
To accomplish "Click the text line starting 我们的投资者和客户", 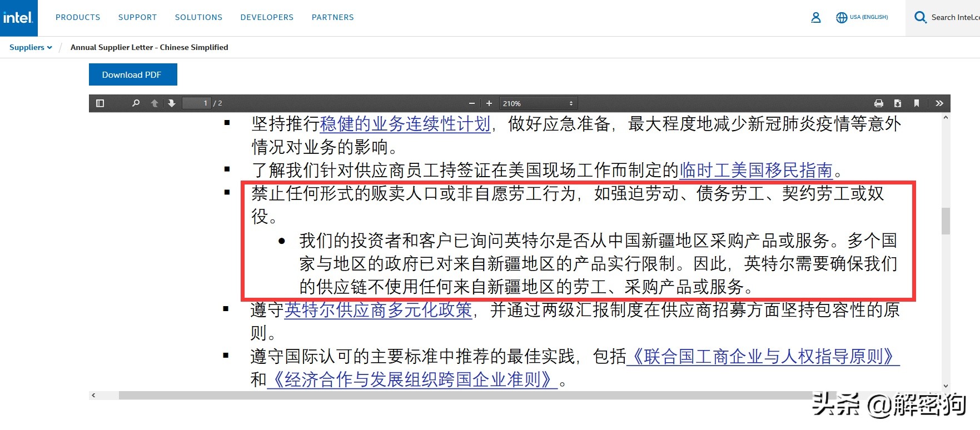I will [598, 240].
